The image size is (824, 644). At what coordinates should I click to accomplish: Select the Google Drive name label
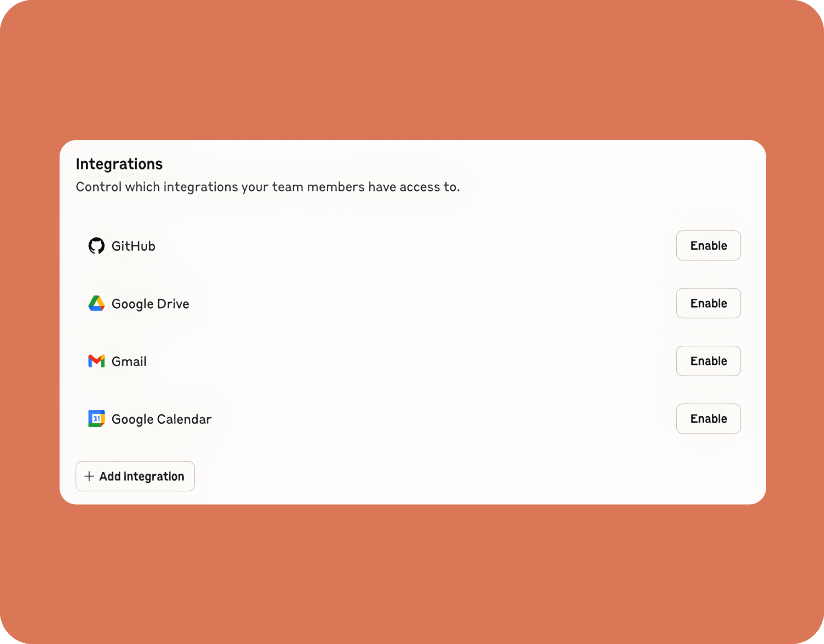coord(150,304)
